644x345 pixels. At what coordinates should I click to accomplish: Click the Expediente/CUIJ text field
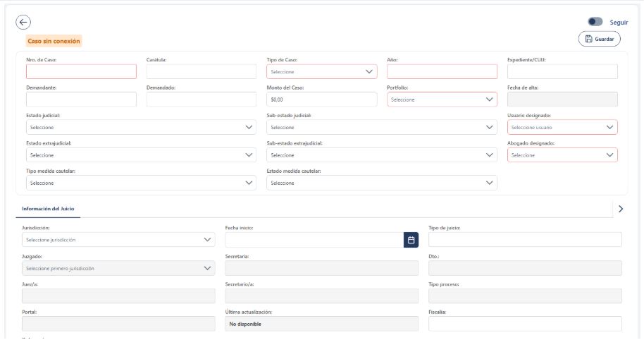(x=562, y=72)
